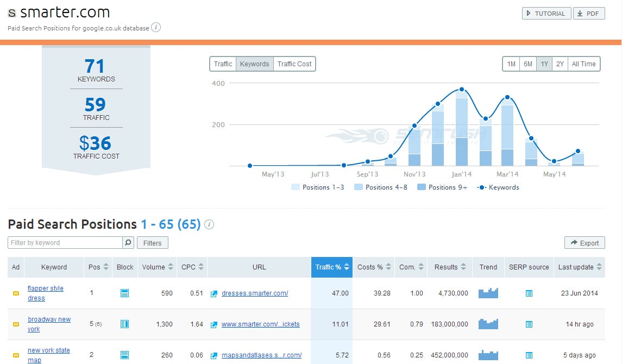This screenshot has width=622, height=364.
Task: Open external link icon for mapsandatlases URL
Action: click(214, 355)
